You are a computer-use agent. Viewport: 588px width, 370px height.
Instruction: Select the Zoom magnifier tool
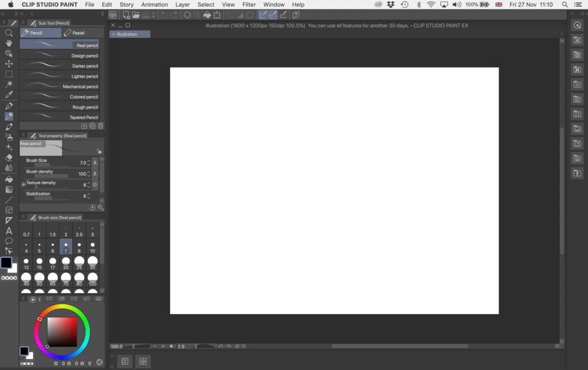click(x=9, y=33)
